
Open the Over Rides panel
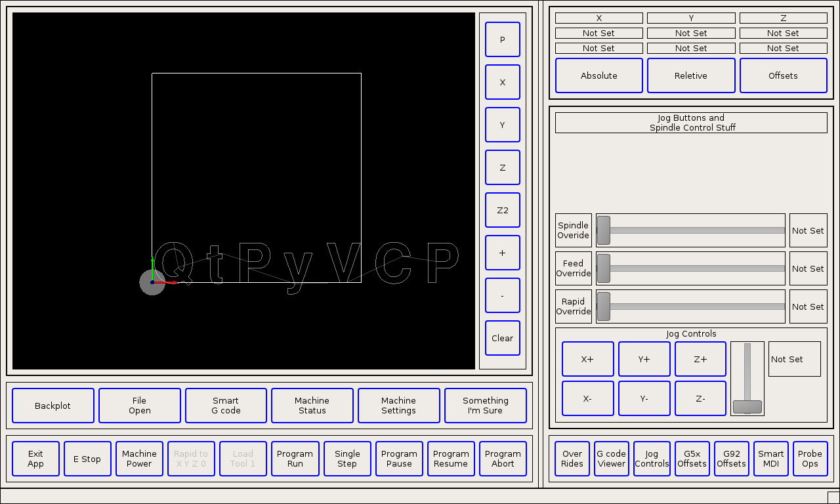click(572, 459)
